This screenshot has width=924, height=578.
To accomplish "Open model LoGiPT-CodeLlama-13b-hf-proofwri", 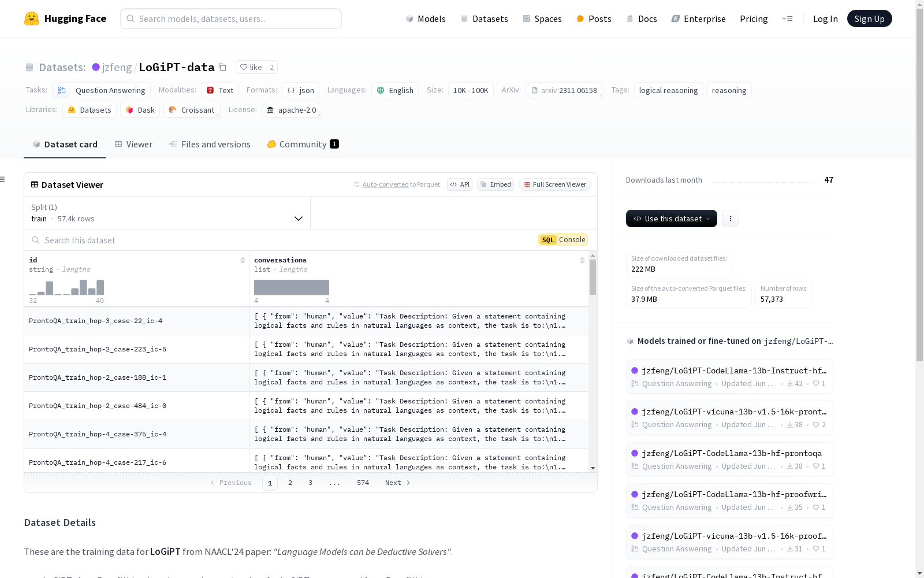I will [x=729, y=501].
